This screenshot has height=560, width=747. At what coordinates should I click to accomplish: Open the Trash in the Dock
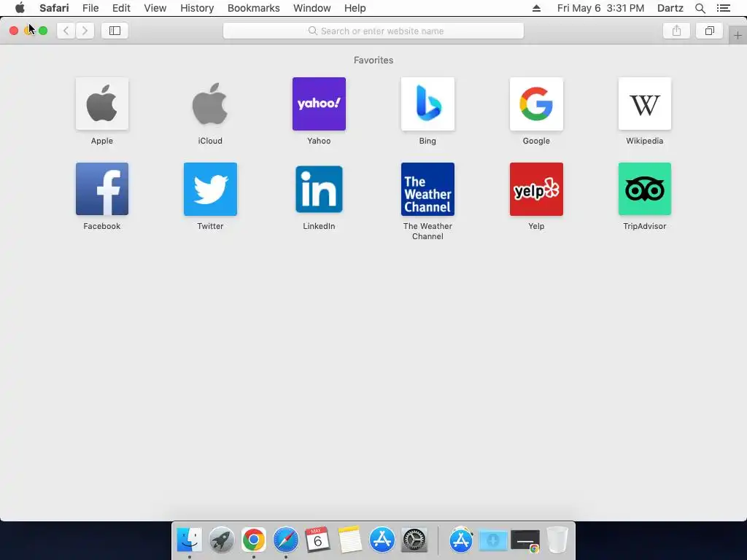pyautogui.click(x=557, y=540)
